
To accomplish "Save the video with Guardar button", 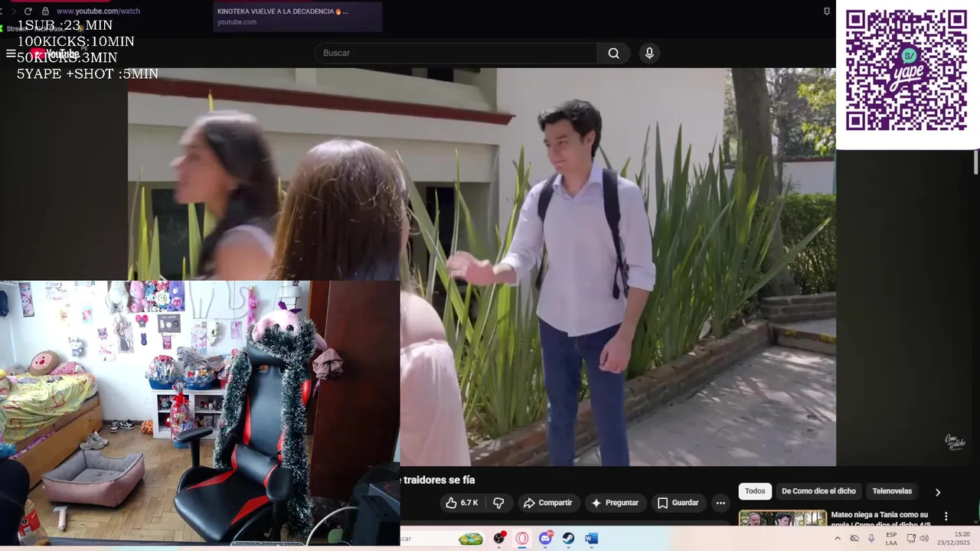I will [678, 503].
